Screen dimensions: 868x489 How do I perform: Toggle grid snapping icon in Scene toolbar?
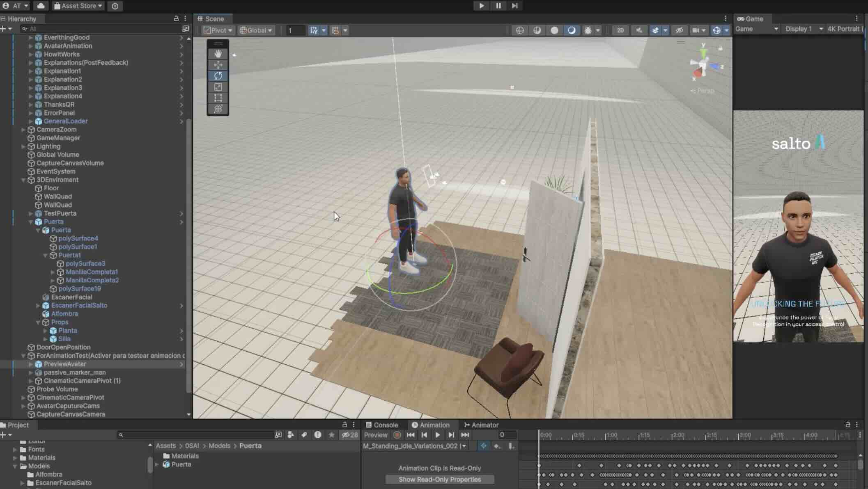pyautogui.click(x=314, y=30)
